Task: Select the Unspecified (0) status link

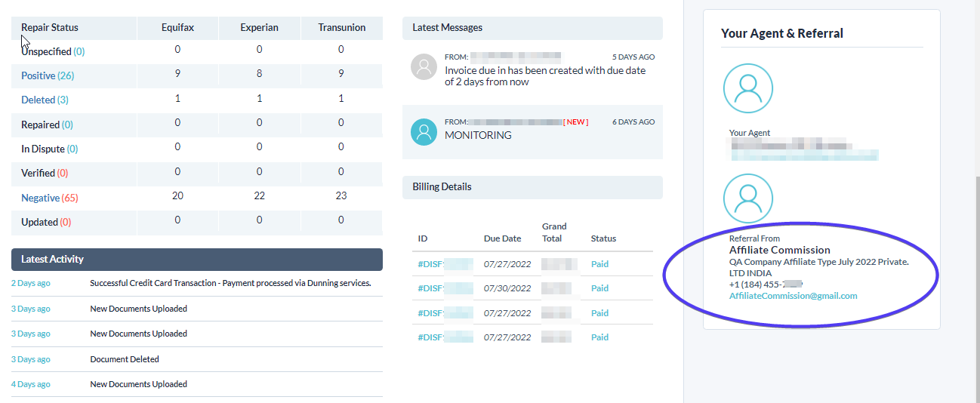Action: pyautogui.click(x=53, y=51)
